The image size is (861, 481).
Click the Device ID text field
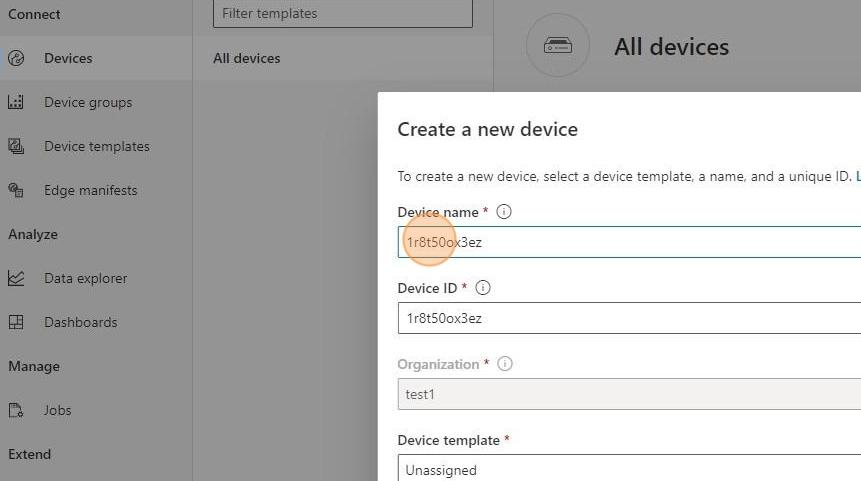(x=628, y=318)
